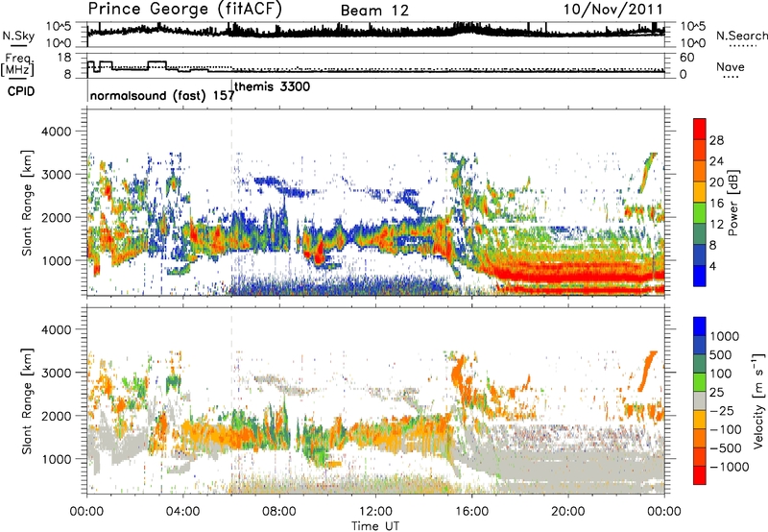Click the '12:00' time axis tick label
This screenshot has height=532, width=768.
pos(375,512)
